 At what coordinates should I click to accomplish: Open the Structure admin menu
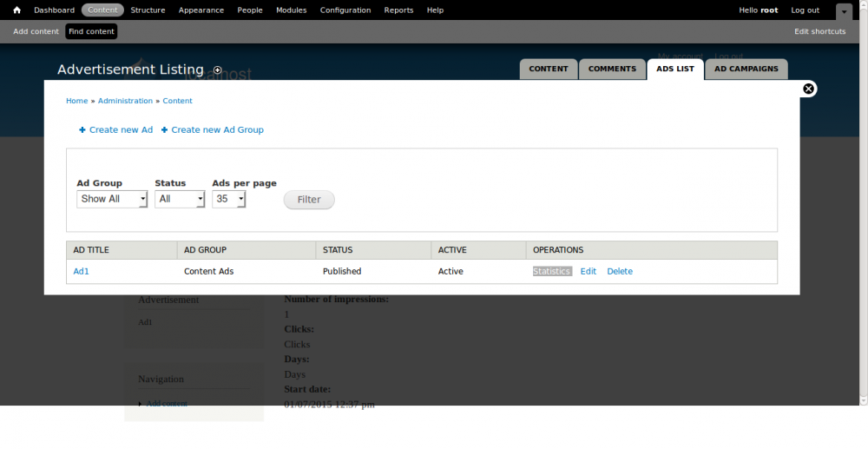[148, 10]
